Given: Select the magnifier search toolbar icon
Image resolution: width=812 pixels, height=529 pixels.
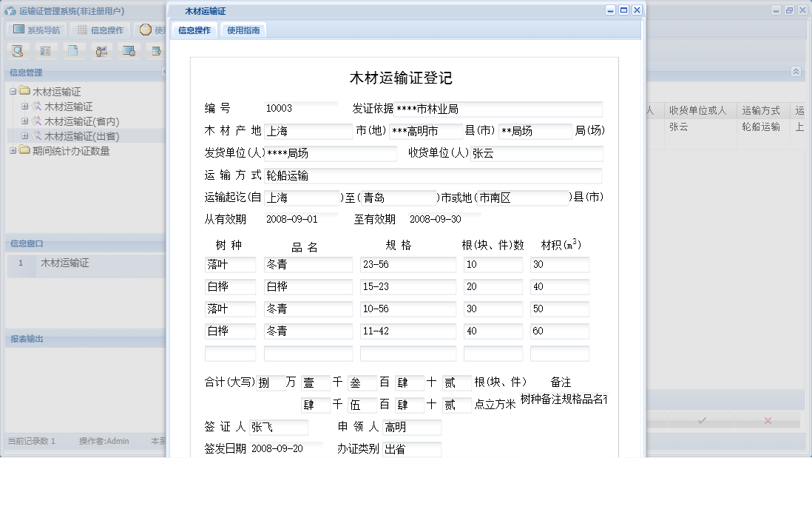Looking at the screenshot, I should 18,50.
